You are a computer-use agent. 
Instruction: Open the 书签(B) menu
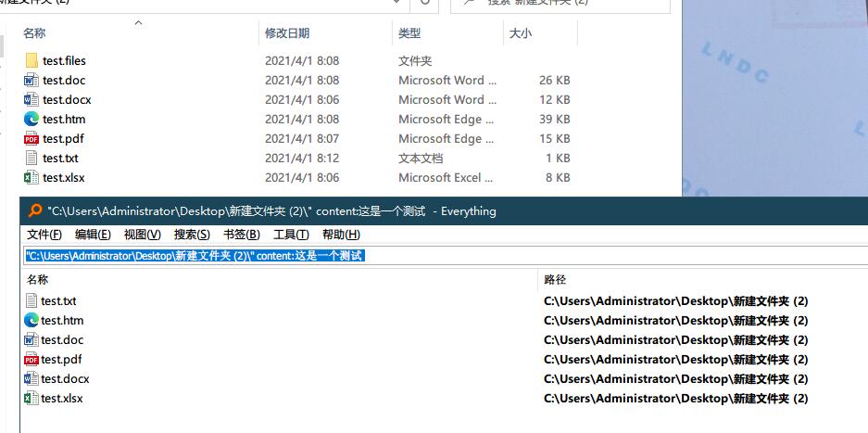(242, 235)
